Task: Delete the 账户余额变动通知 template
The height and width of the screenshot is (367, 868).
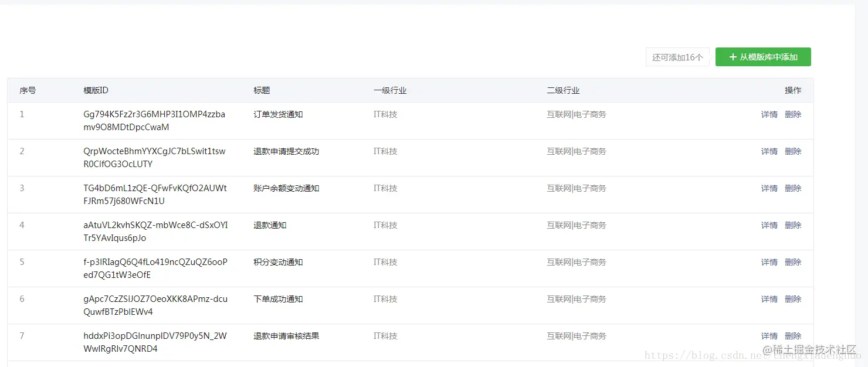Action: [x=793, y=188]
